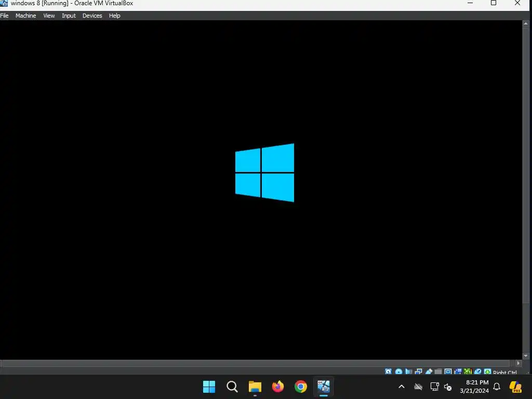532x399 pixels.
Task: Click the network adapters status icon
Action: 419,372
